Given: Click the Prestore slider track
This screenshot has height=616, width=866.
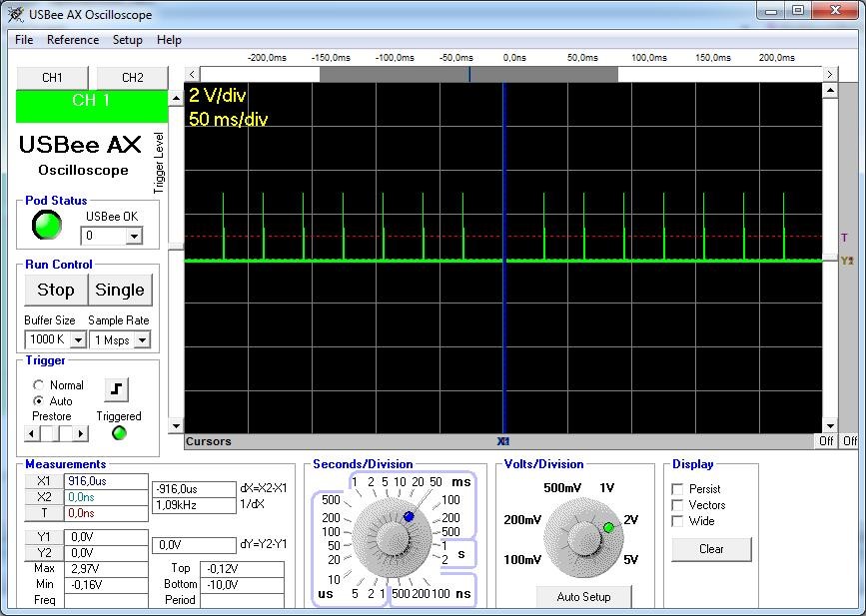Looking at the screenshot, I should click(66, 433).
